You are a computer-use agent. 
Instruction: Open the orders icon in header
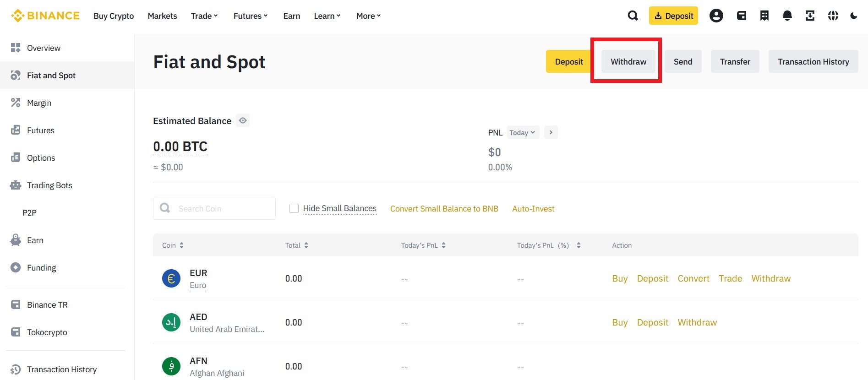(764, 16)
